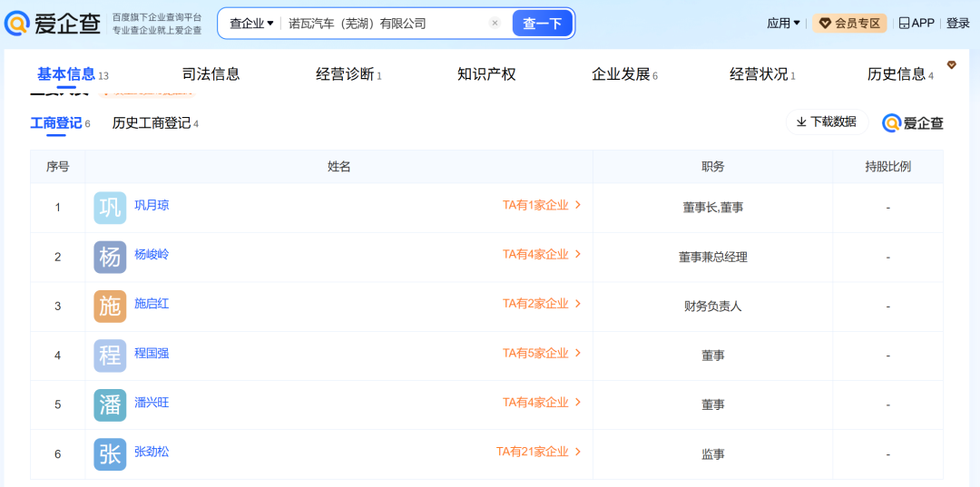Click the 巩 avatar icon for 巩月琼
Screen dimensions: 980x487
110,208
